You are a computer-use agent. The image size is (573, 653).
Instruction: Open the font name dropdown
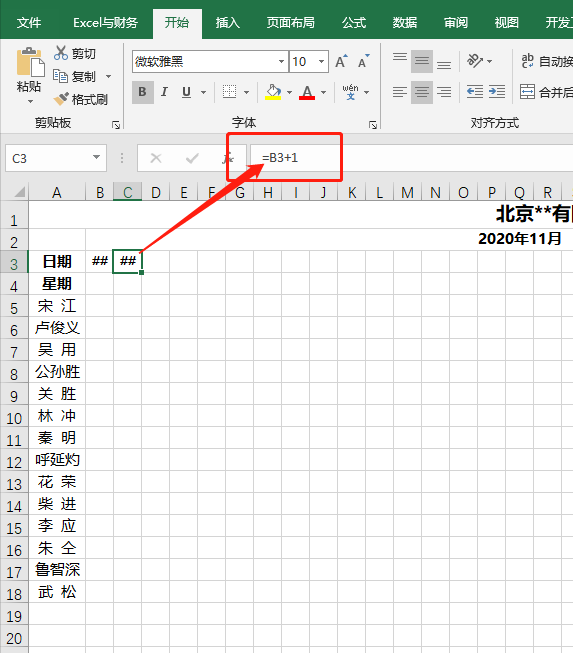(282, 62)
